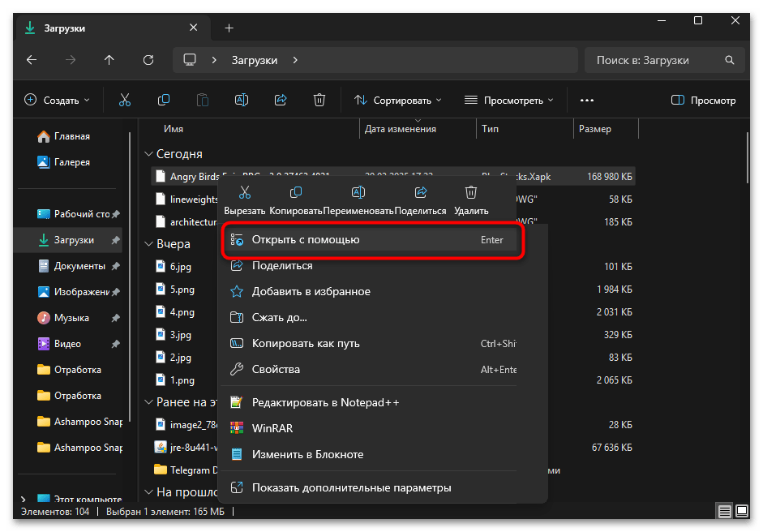Go back with the back arrow

(32, 60)
